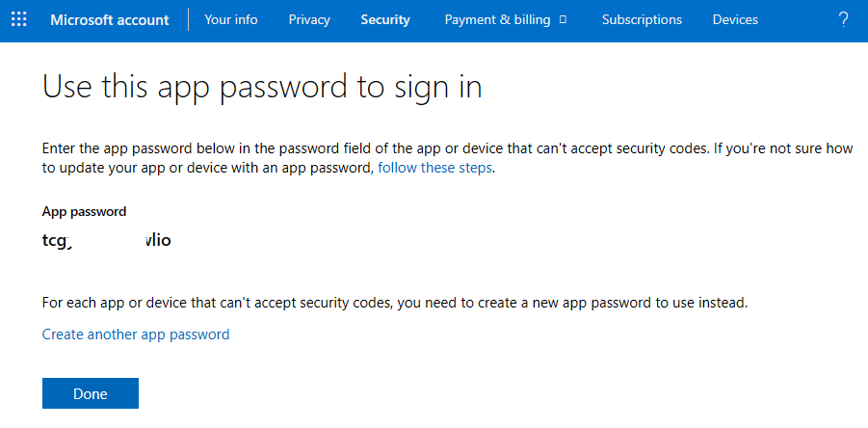Screen dimensions: 868x428
Task: Click the small icon beside Payment & billing
Action: 563,19
